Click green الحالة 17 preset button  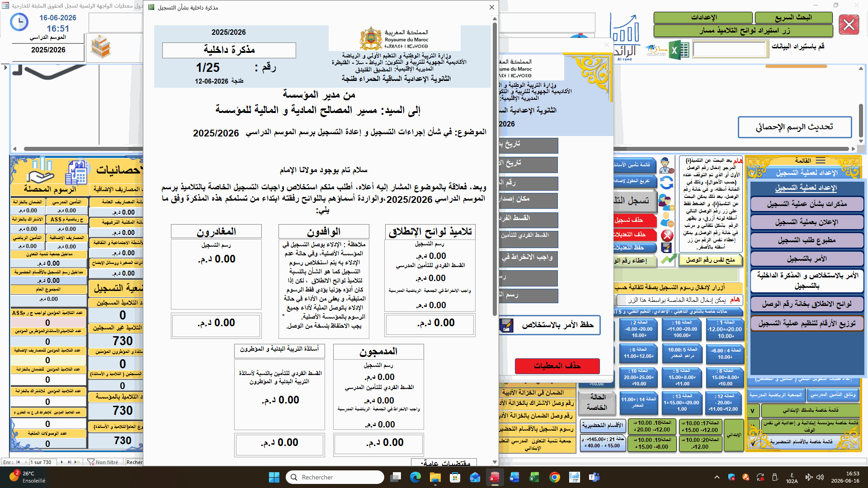[701, 427]
